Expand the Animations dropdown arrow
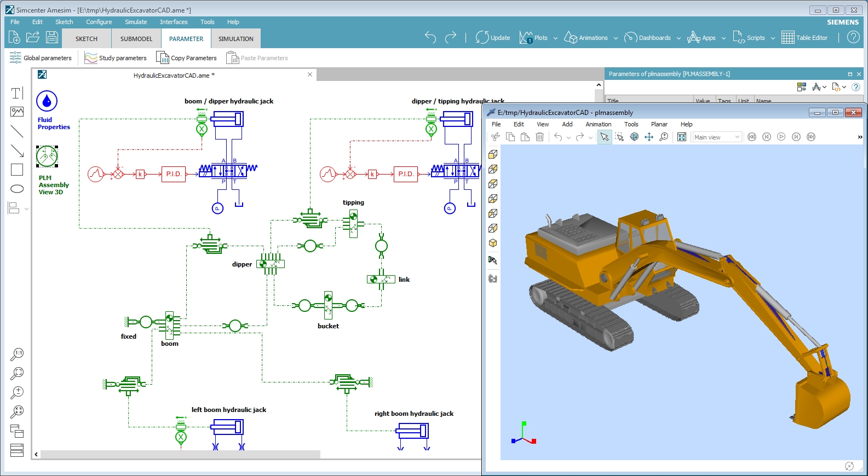This screenshot has height=476, width=868. click(616, 38)
